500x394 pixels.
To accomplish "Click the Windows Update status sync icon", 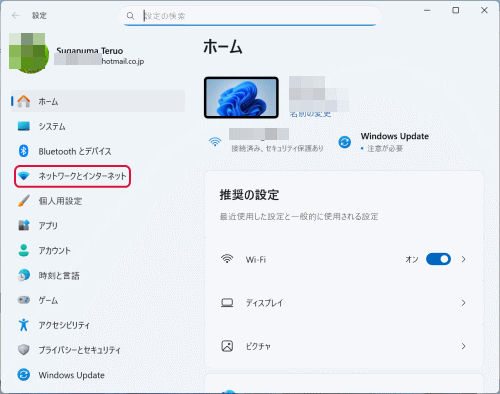I will (345, 142).
